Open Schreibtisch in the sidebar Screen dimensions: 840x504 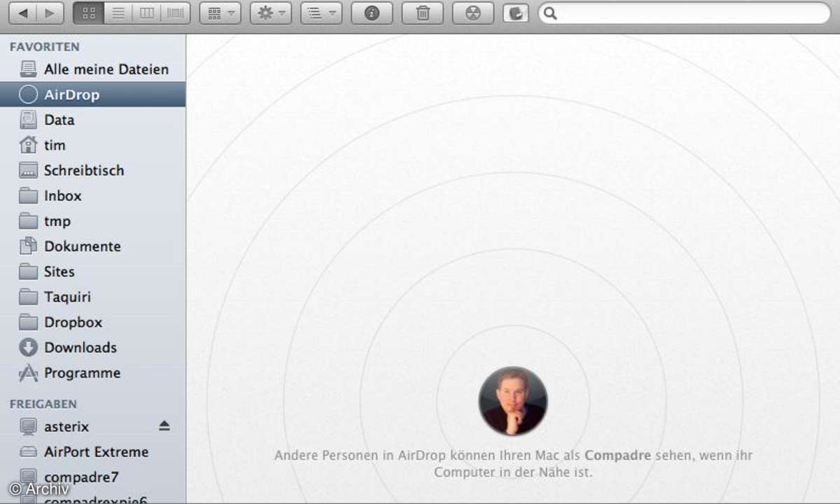92,170
